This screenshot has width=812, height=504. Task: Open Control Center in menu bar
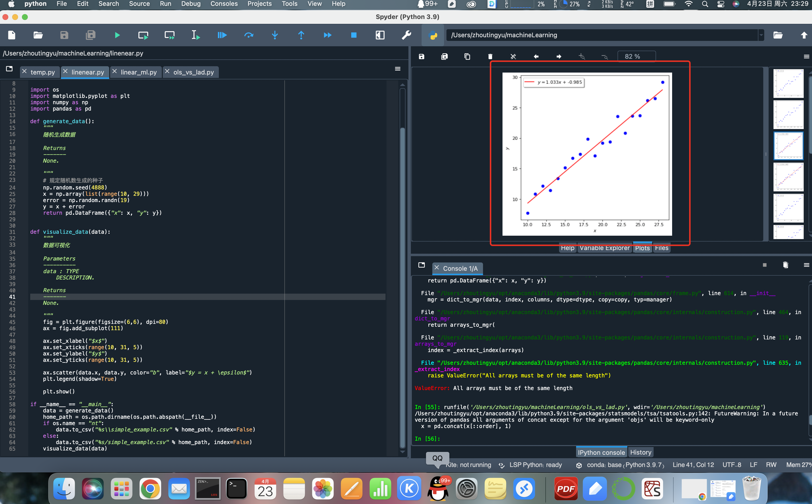(721, 4)
